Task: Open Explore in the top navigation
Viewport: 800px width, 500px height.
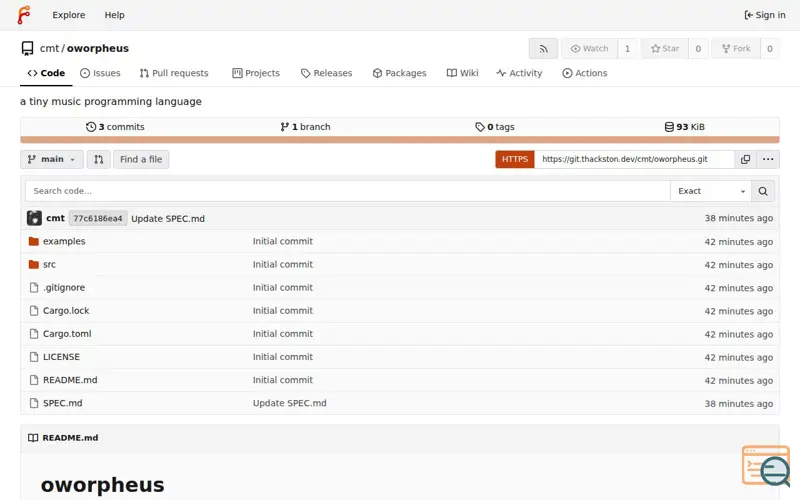Action: [x=69, y=15]
